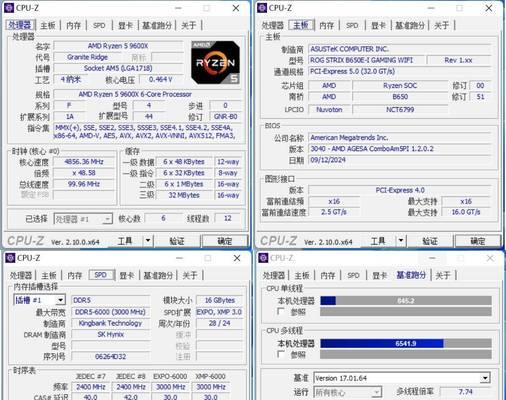Select the 处理器 tab in the processor window

pos(20,25)
